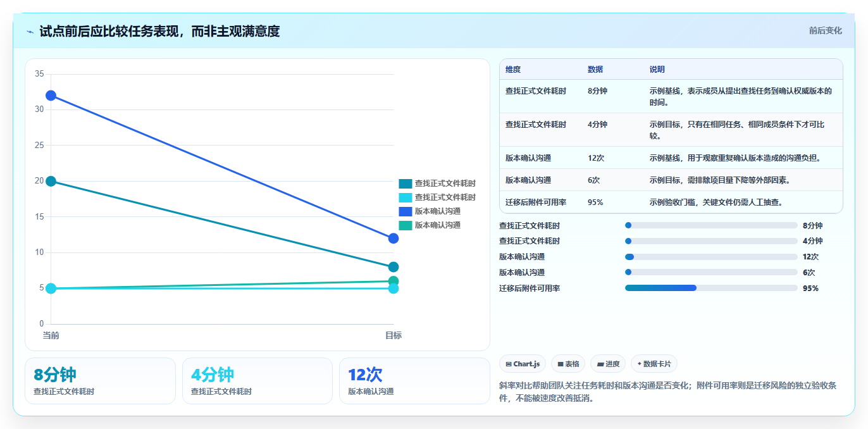
Task: Click the lightning icon before the header title
Action: coord(30,31)
